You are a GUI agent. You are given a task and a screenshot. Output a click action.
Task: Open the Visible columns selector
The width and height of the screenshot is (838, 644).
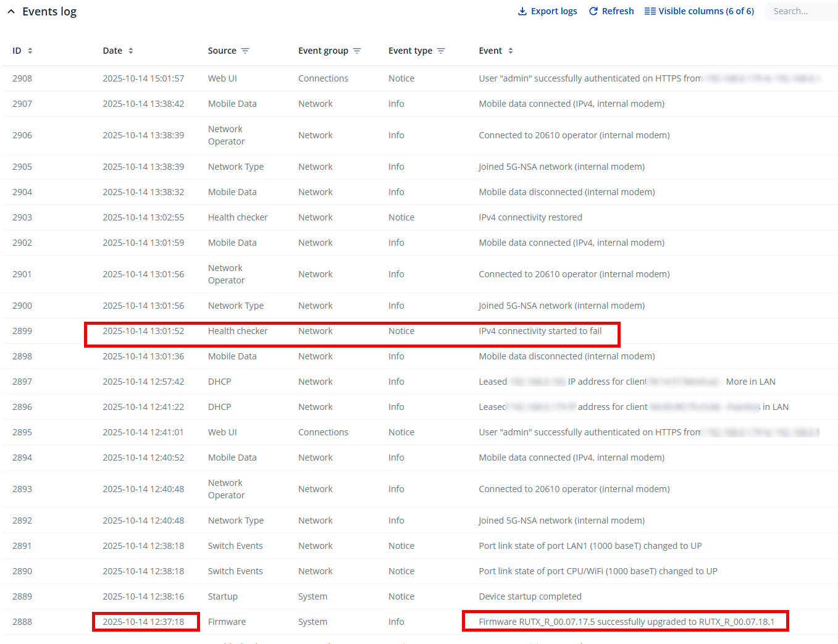point(699,11)
